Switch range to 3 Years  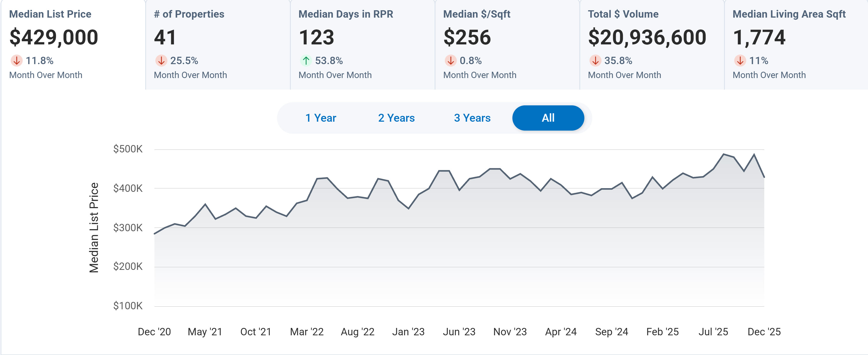(x=472, y=118)
